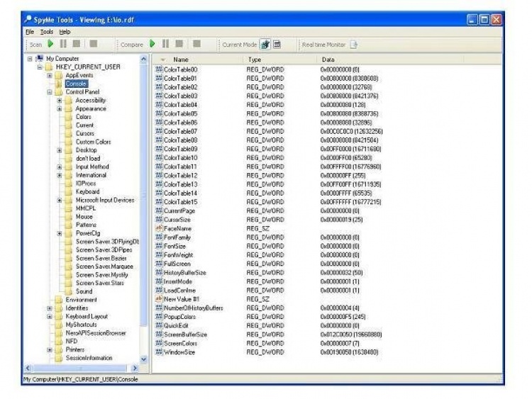Viewport: 532px width, 399px height.
Task: Select the WindowSize value icon
Action: (x=159, y=352)
